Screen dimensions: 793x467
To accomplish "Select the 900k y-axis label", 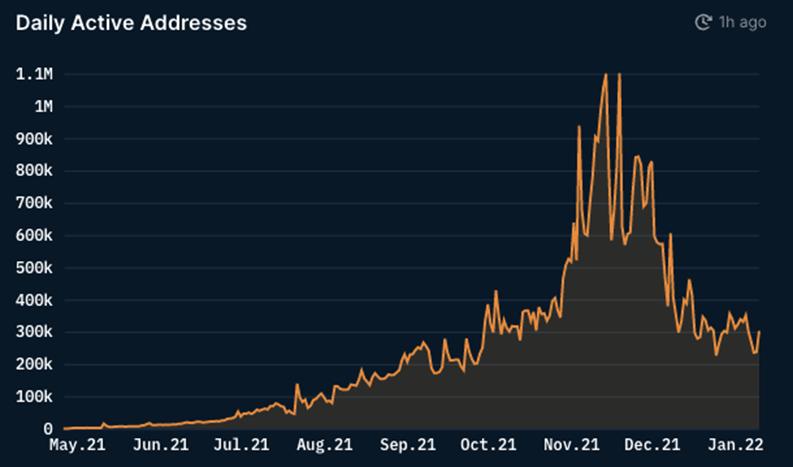I will pyautogui.click(x=34, y=139).
